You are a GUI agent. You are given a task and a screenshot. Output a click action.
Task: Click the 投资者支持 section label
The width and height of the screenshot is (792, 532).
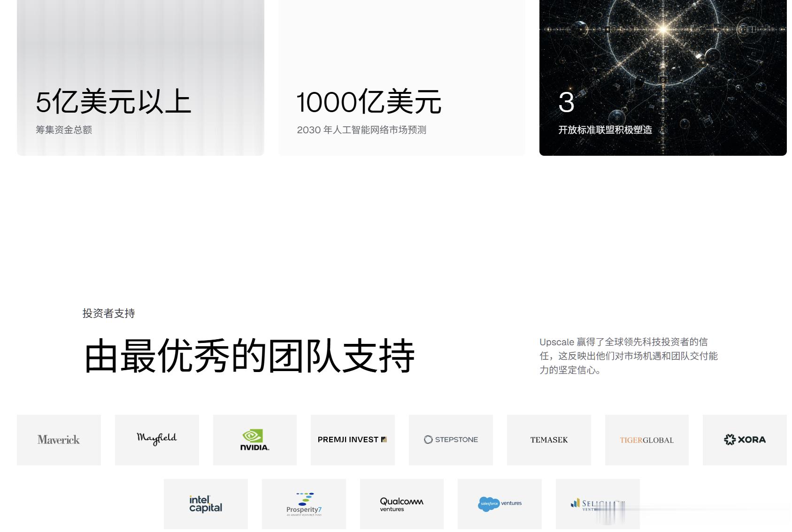pyautogui.click(x=108, y=313)
